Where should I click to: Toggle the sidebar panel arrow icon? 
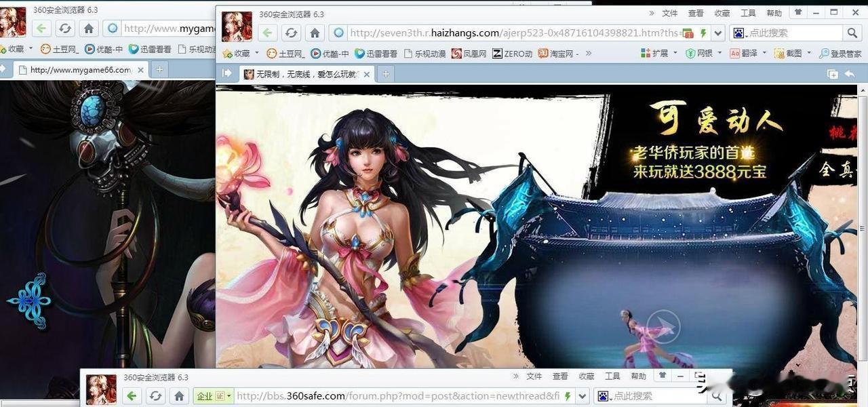(227, 73)
